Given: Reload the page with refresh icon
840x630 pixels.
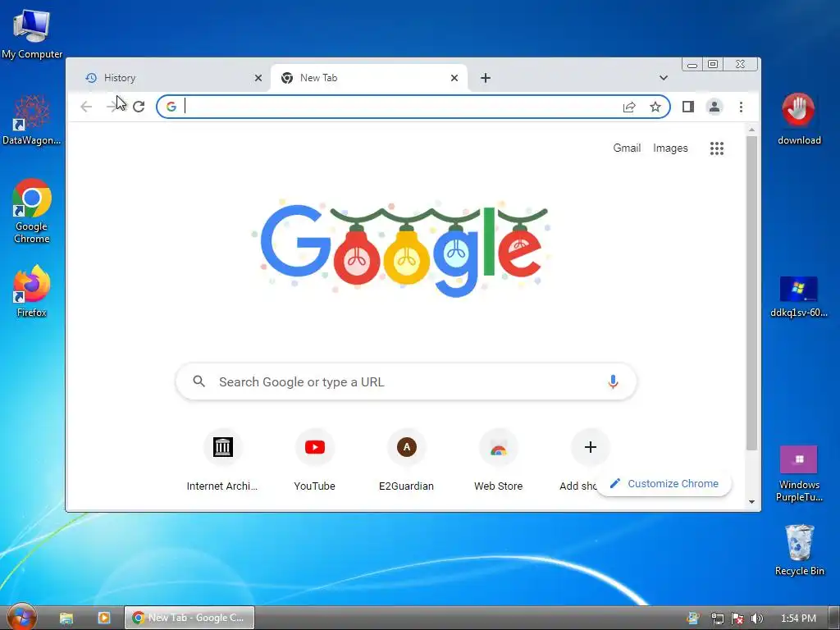Looking at the screenshot, I should [x=139, y=107].
